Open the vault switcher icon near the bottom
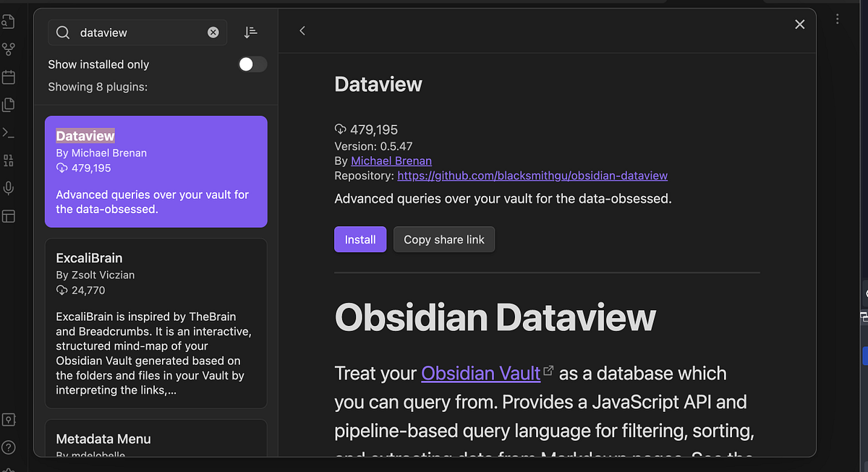This screenshot has width=868, height=472. (9, 419)
